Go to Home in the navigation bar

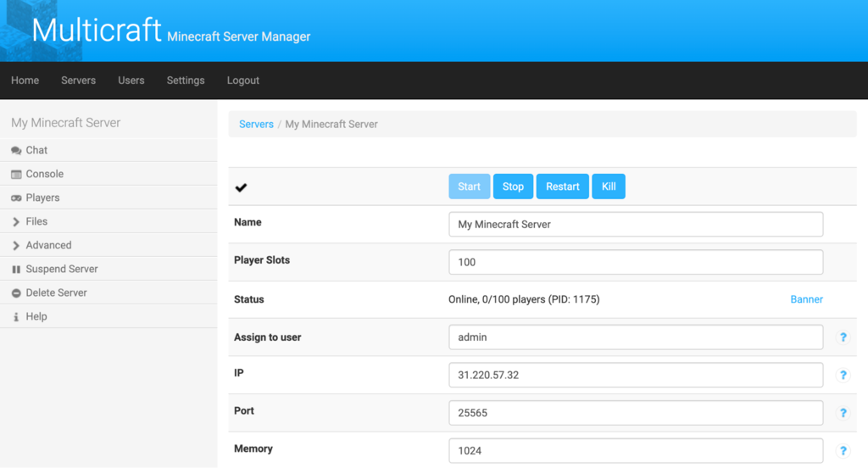point(25,81)
